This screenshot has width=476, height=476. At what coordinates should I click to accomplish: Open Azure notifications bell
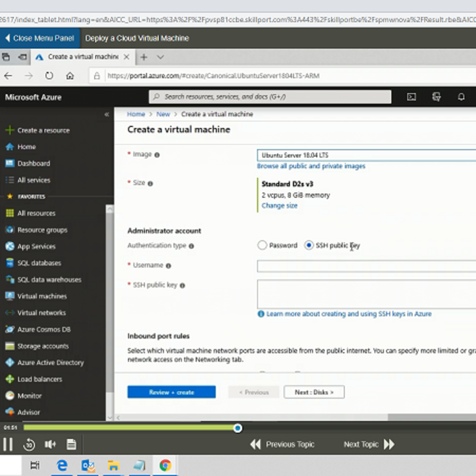coord(461,97)
